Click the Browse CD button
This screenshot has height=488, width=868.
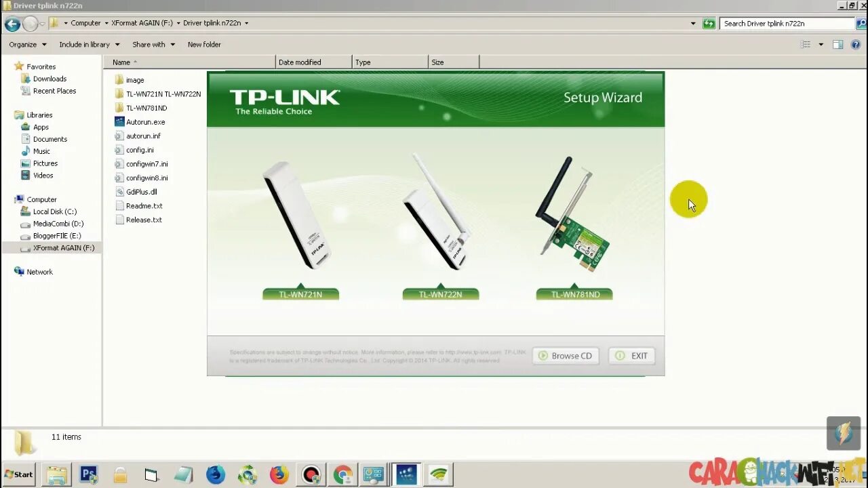566,356
